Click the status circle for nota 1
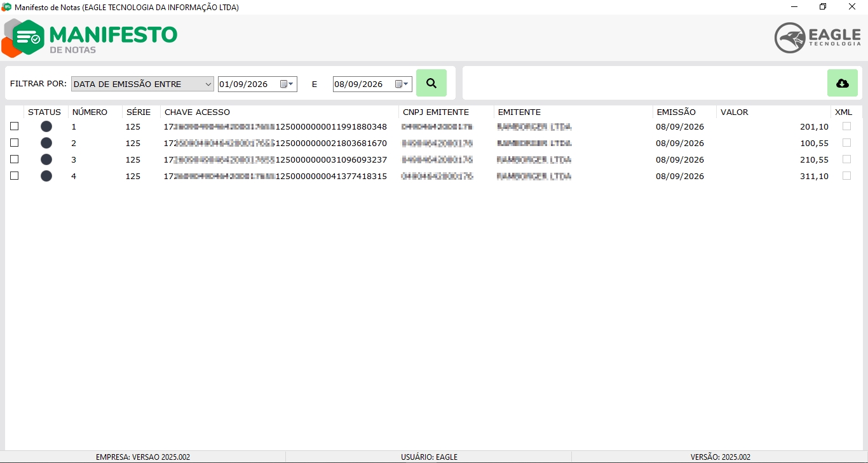 [x=46, y=126]
